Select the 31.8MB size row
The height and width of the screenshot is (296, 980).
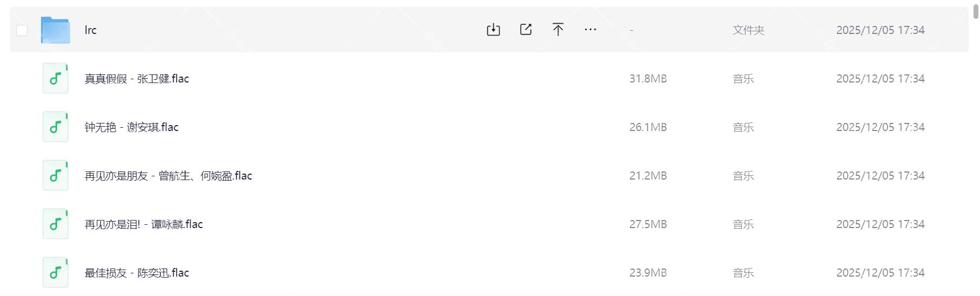click(x=648, y=79)
